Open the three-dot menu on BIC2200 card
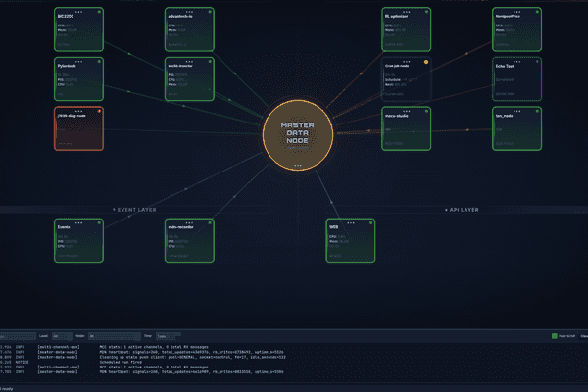 tap(78, 12)
